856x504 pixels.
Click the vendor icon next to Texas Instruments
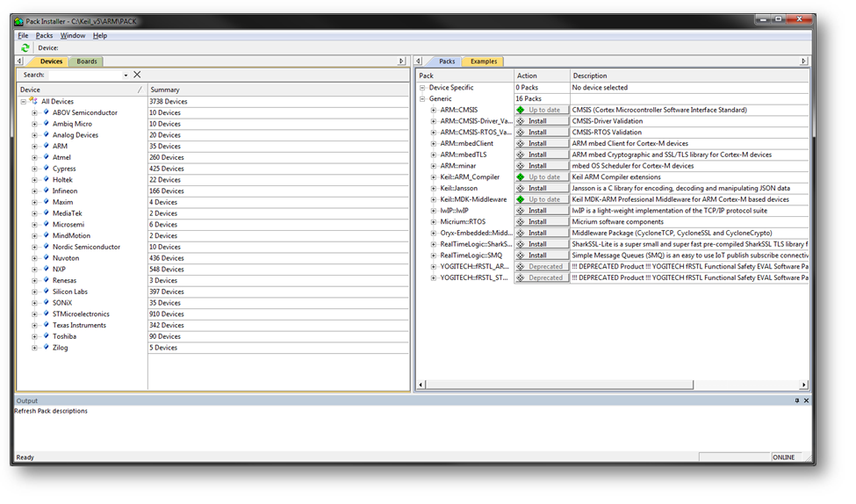(46, 325)
